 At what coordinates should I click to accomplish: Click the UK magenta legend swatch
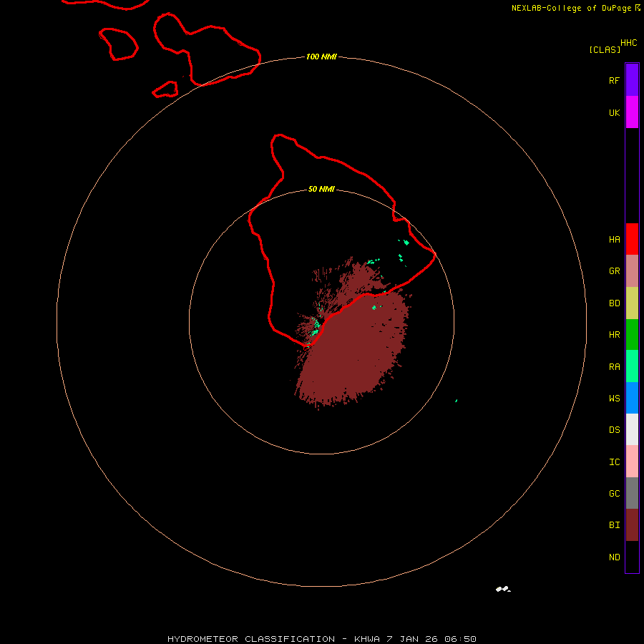coord(632,112)
